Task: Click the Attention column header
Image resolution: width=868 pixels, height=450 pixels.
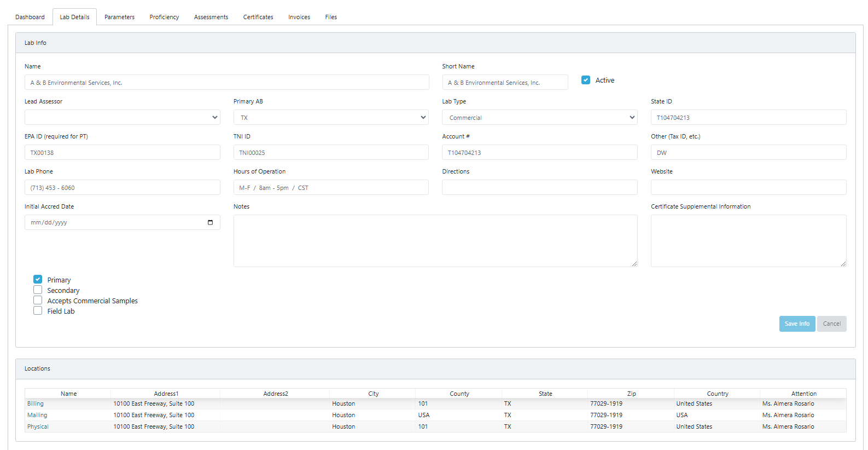Action: [x=803, y=394]
